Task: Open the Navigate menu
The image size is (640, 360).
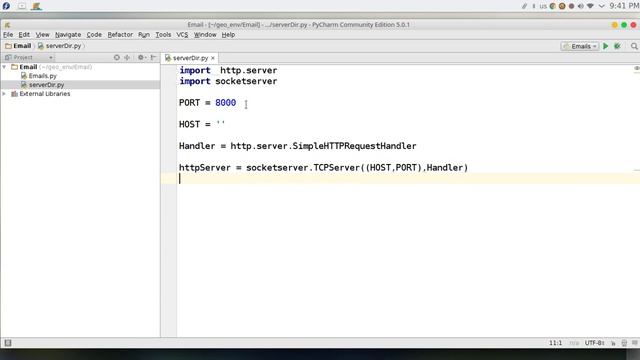Action: [68, 35]
